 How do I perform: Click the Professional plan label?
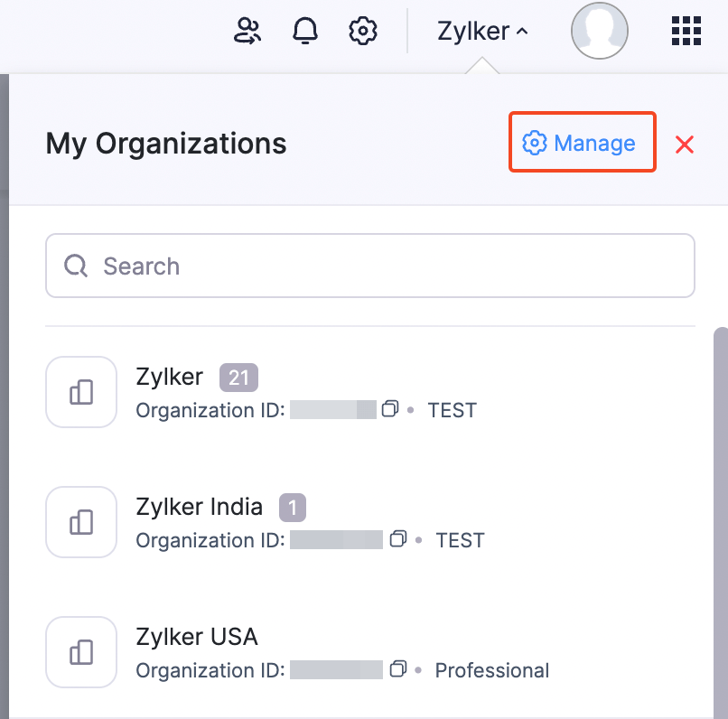[x=491, y=669]
